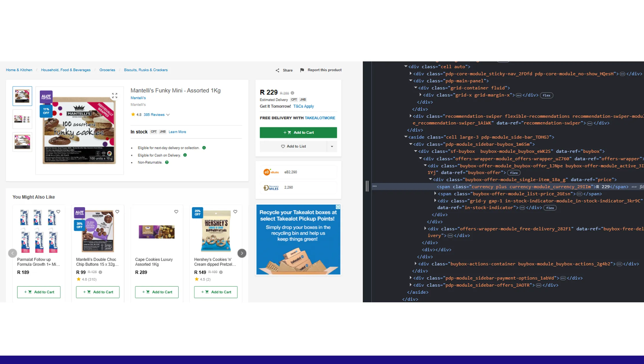Screen dimensions: 644x364
Task: Click the green Add to Cart button
Action: point(298,133)
